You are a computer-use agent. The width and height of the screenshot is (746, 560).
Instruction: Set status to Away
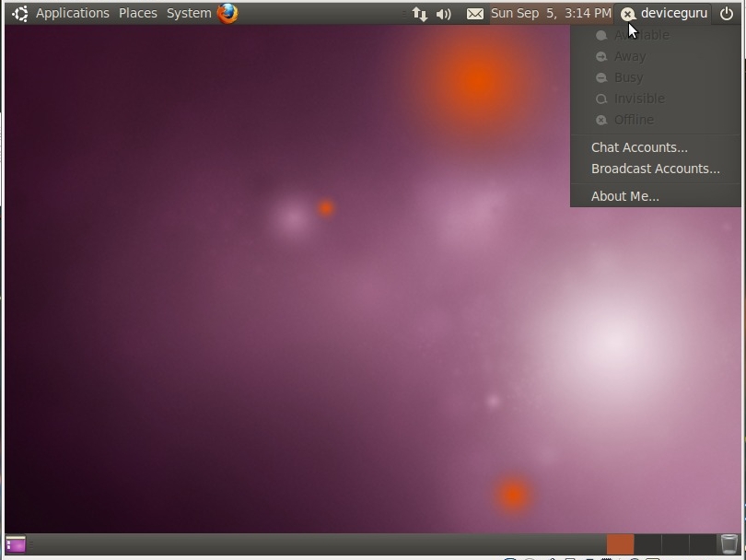[656, 56]
